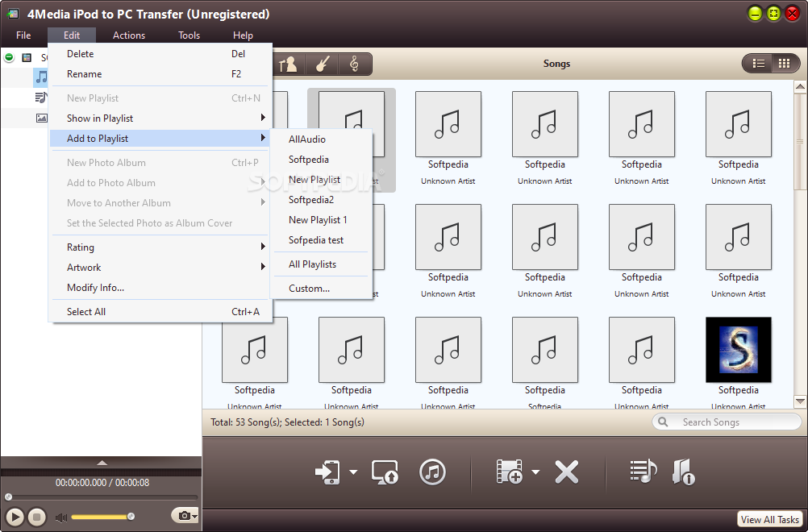Choose Delete from the Edit menu
The height and width of the screenshot is (532, 808).
160,53
